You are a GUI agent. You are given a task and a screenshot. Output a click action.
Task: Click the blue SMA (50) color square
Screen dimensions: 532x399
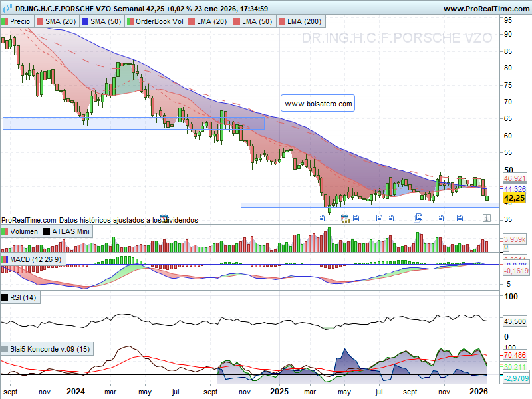tap(85, 21)
